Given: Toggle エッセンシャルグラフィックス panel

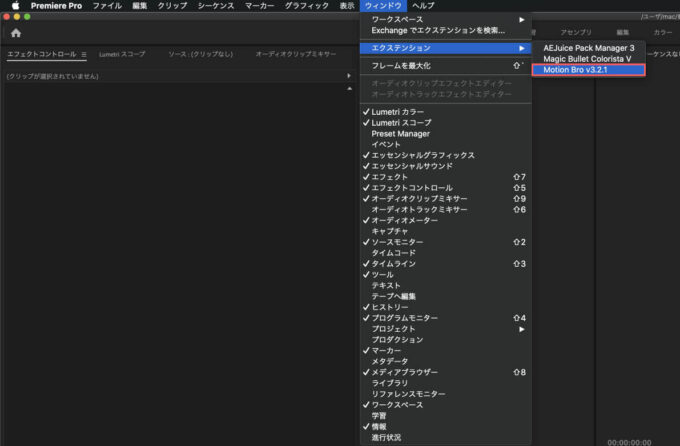Looking at the screenshot, I should click(x=445, y=155).
